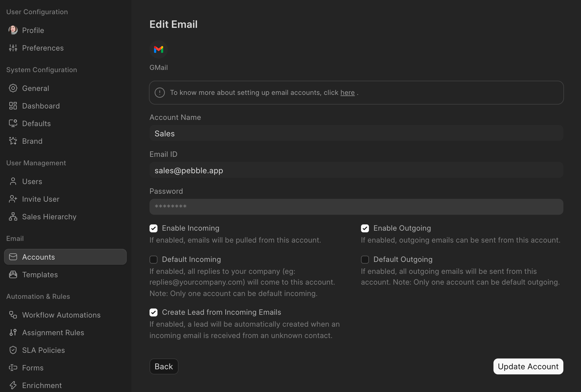581x392 pixels.
Task: Open the Enrichment lightning bolt icon
Action: [13, 385]
